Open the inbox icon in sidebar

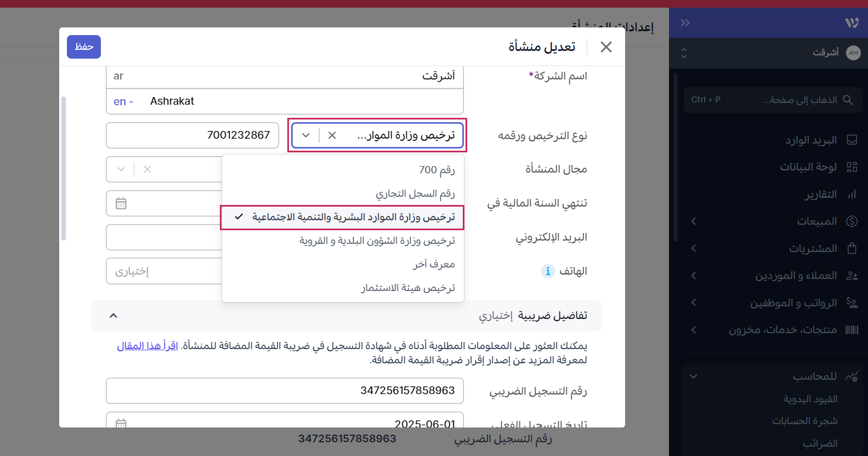pyautogui.click(x=852, y=140)
